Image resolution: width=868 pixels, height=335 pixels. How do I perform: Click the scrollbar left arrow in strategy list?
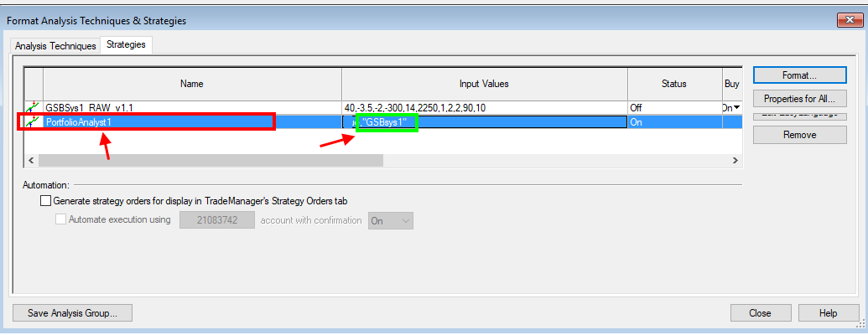(x=32, y=160)
